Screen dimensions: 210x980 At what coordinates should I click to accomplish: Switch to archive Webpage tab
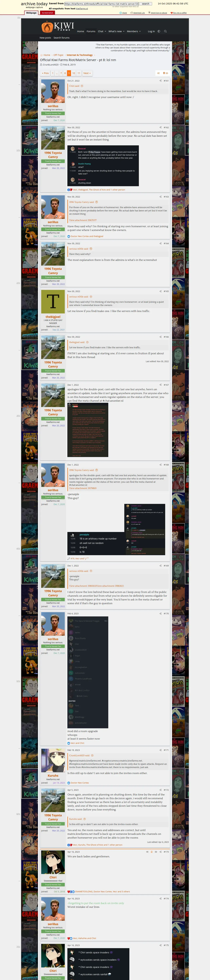coord(31,13)
